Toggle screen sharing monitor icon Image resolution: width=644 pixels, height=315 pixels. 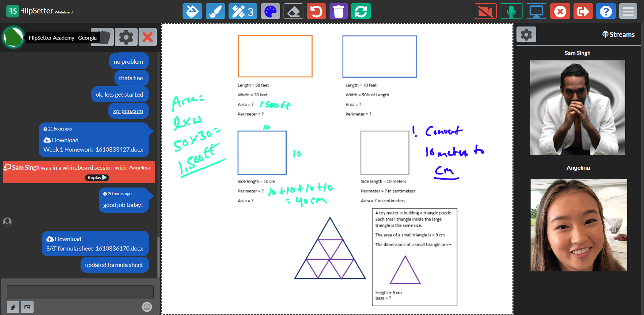pyautogui.click(x=536, y=11)
